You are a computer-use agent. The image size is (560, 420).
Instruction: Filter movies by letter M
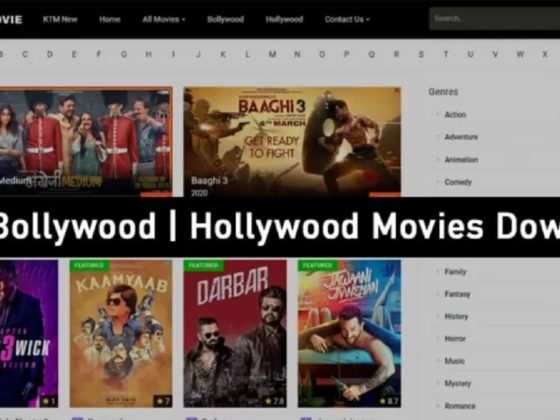[272, 54]
